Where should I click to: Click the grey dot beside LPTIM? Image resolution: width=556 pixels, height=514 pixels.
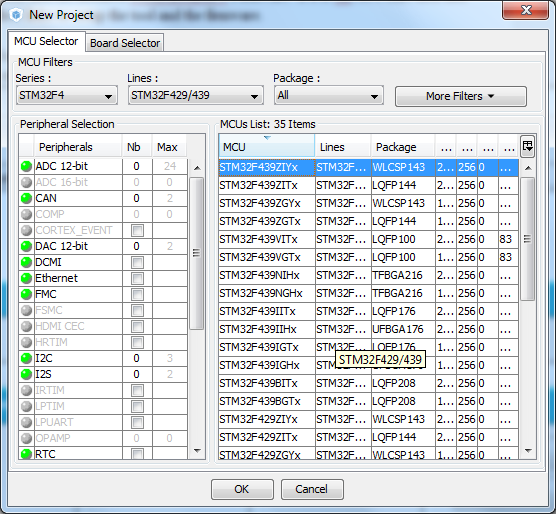26,406
